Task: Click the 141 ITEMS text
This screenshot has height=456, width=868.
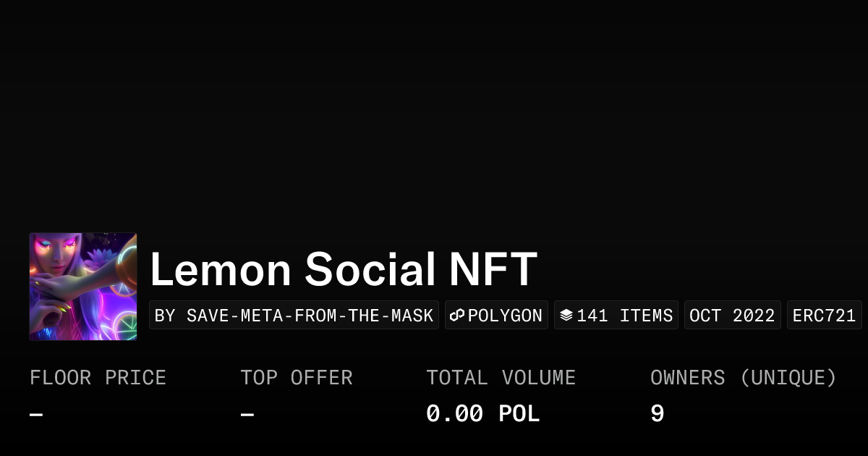Action: (x=625, y=316)
